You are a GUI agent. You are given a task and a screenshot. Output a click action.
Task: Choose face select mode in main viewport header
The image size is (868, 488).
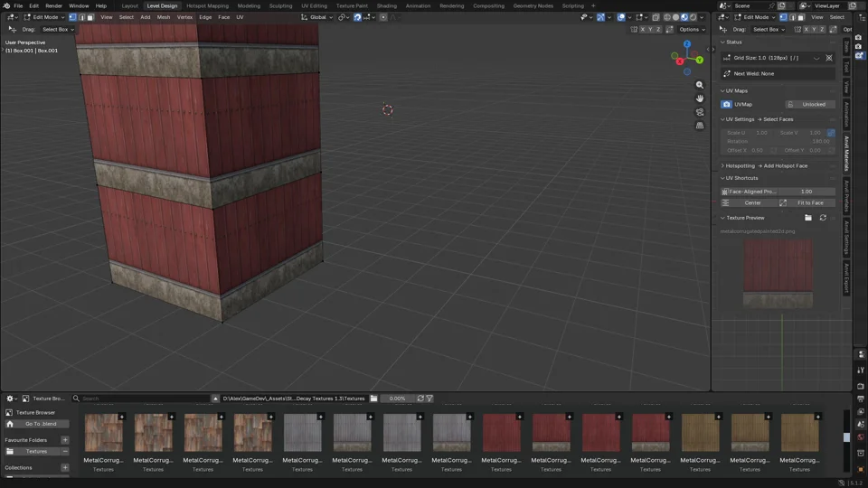(90, 17)
